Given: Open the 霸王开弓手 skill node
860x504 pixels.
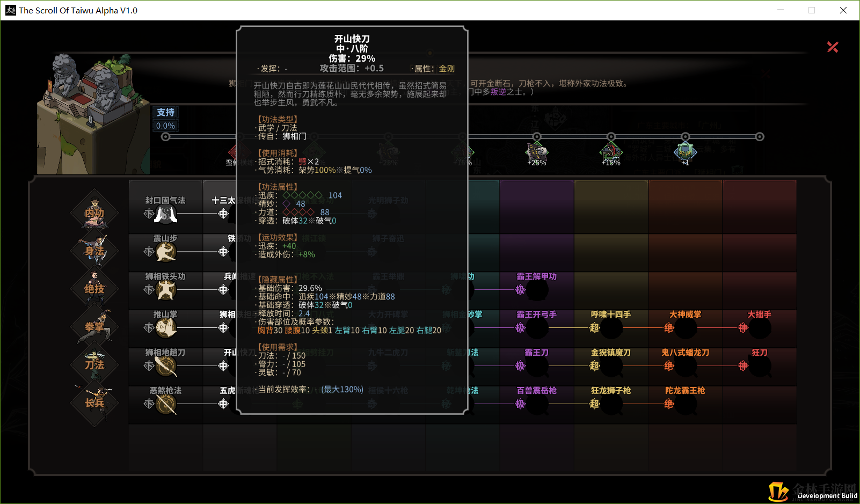Looking at the screenshot, I should point(537,328).
